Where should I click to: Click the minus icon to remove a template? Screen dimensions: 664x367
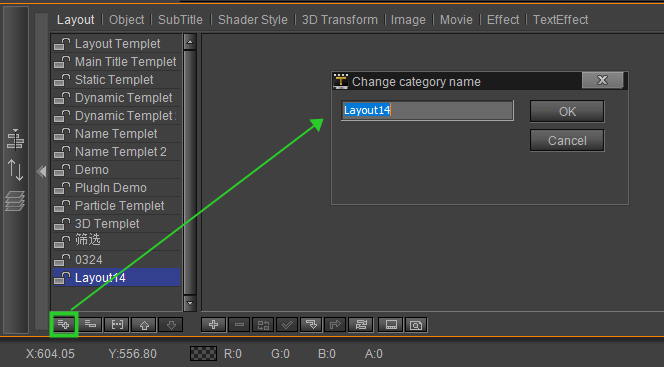(x=239, y=325)
